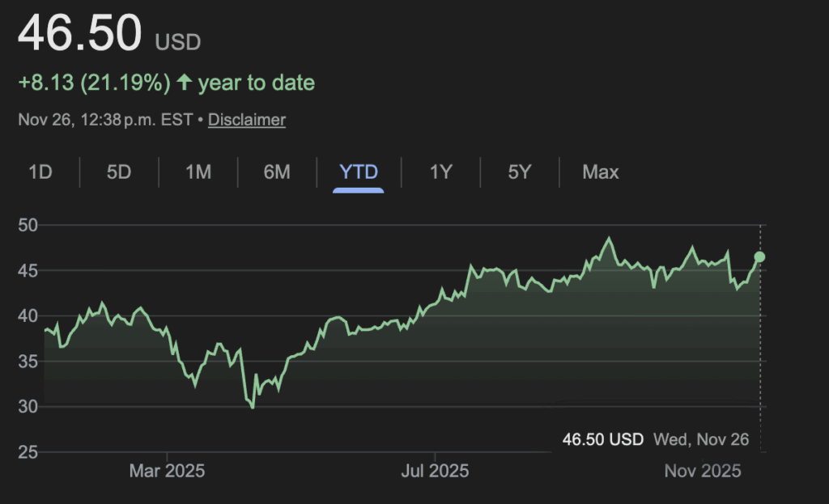Click the active YTD tab
The image size is (829, 504).
359,172
